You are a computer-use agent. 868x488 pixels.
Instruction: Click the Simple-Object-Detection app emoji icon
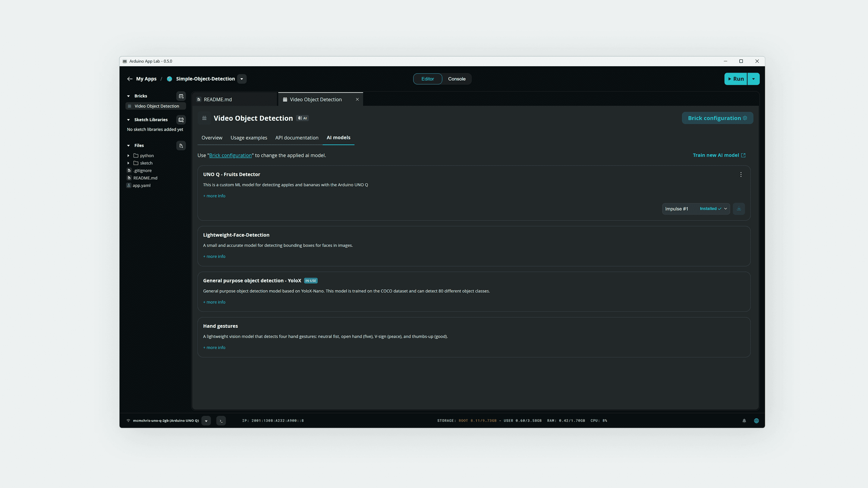(x=169, y=79)
